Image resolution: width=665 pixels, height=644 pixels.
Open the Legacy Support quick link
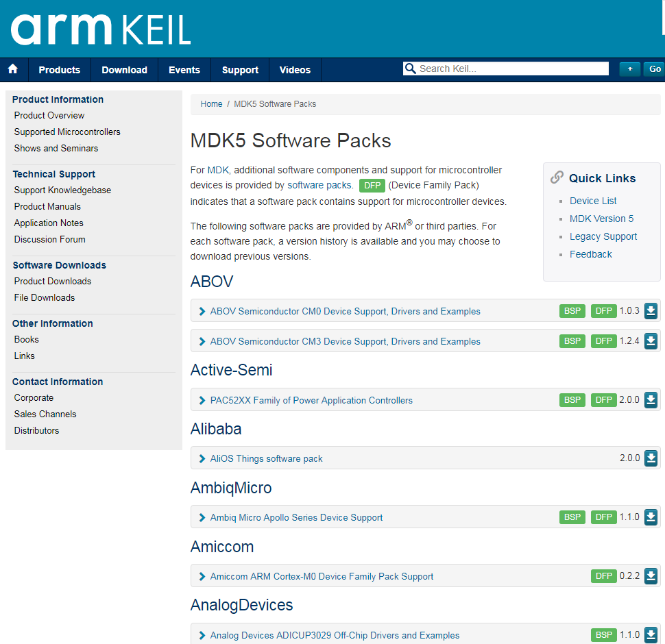(603, 236)
